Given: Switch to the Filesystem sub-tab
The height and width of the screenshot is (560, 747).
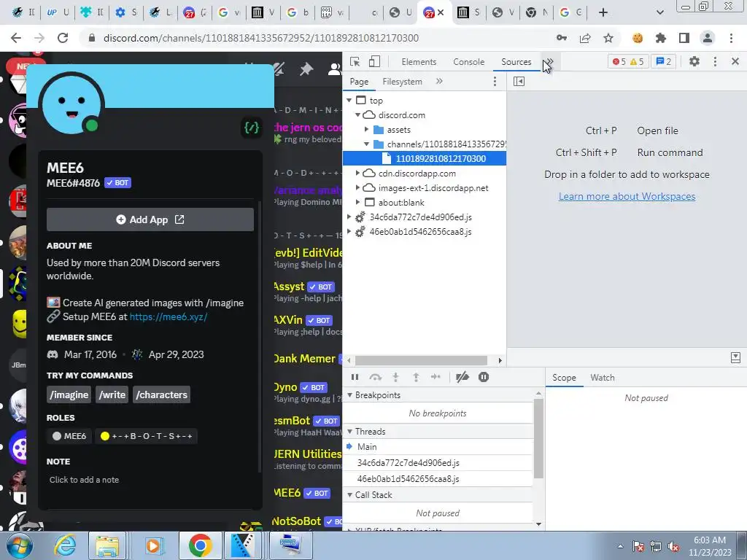Looking at the screenshot, I should (x=402, y=82).
